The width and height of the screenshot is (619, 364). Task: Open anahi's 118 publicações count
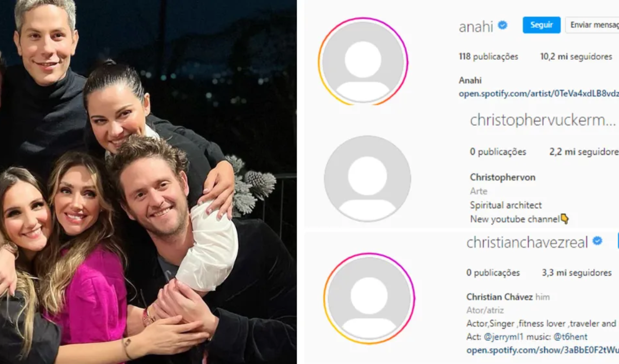point(488,56)
